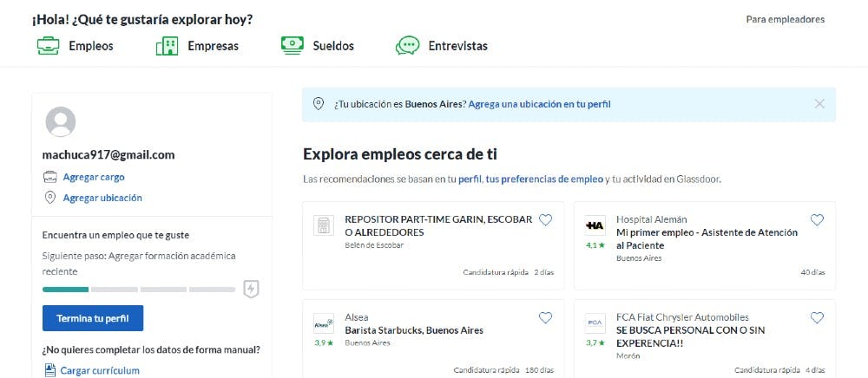Image resolution: width=868 pixels, height=378 pixels.
Task: Click the 40 días posting age text
Action: click(812, 272)
